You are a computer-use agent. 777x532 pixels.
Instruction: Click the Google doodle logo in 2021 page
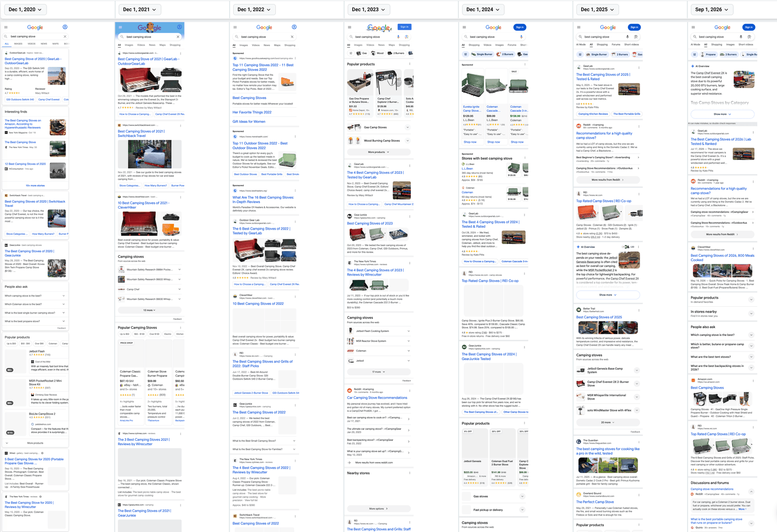click(x=149, y=28)
